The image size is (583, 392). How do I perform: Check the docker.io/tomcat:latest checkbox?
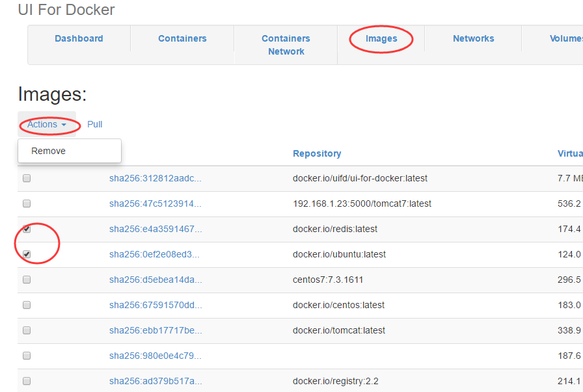27,330
